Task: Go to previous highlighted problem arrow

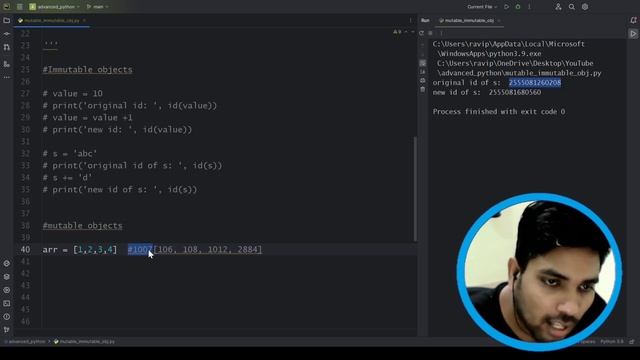Action: tap(406, 32)
